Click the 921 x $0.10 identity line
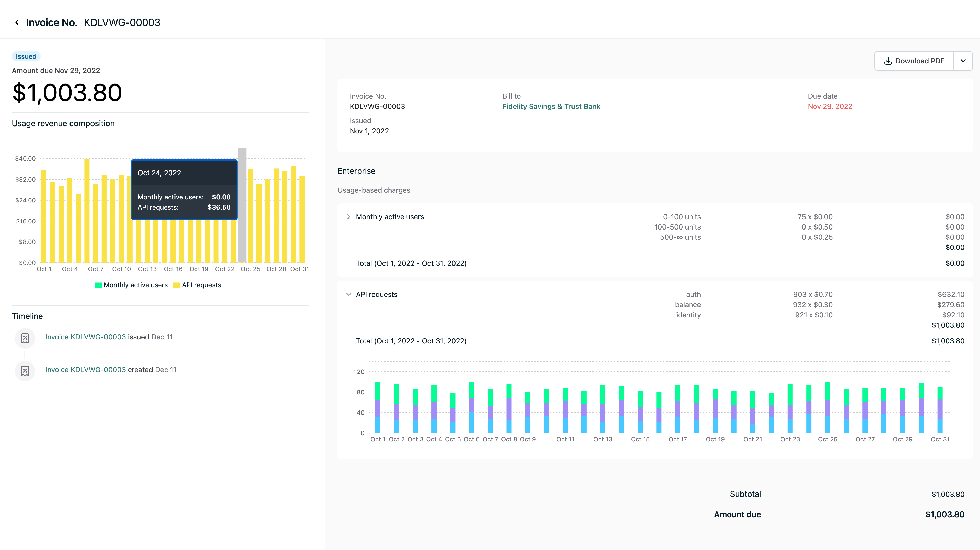This screenshot has width=980, height=550. click(x=814, y=315)
